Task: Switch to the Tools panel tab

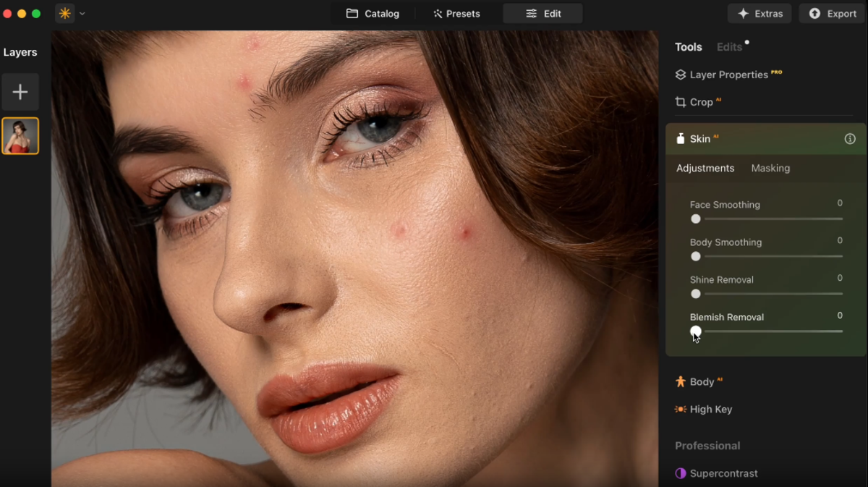Action: 689,47
